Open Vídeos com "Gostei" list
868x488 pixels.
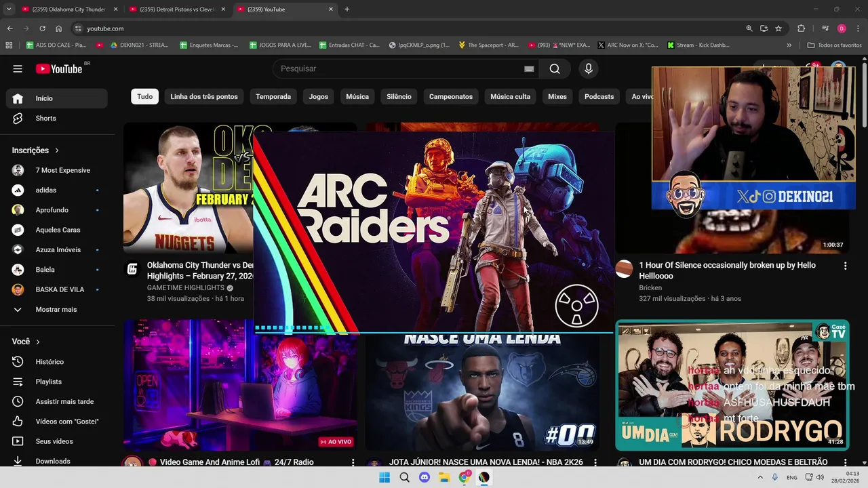click(x=57, y=422)
